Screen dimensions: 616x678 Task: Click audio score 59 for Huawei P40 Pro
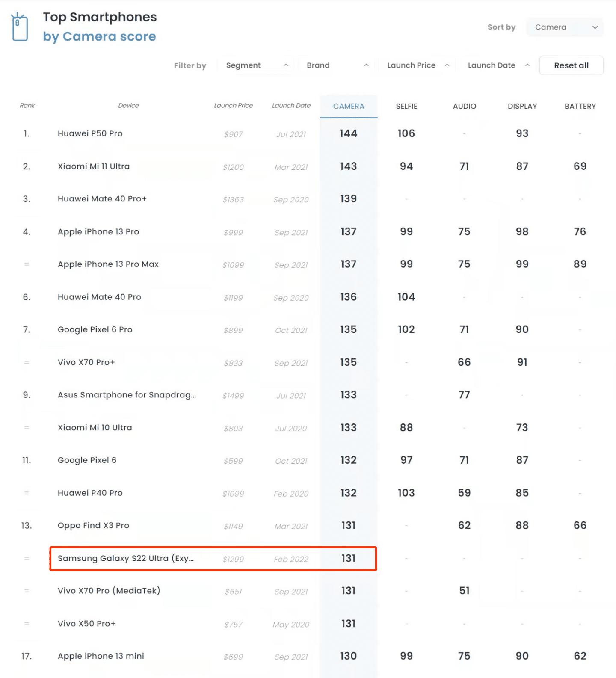point(465,493)
